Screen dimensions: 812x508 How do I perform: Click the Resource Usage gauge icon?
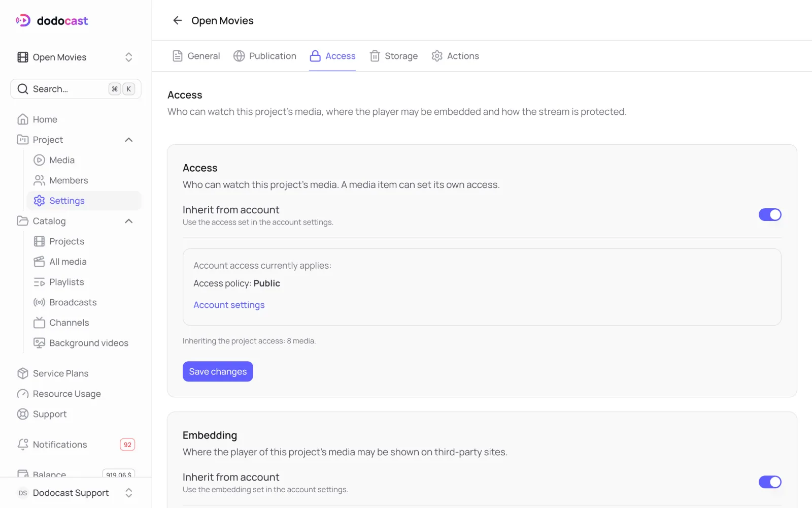(x=23, y=394)
